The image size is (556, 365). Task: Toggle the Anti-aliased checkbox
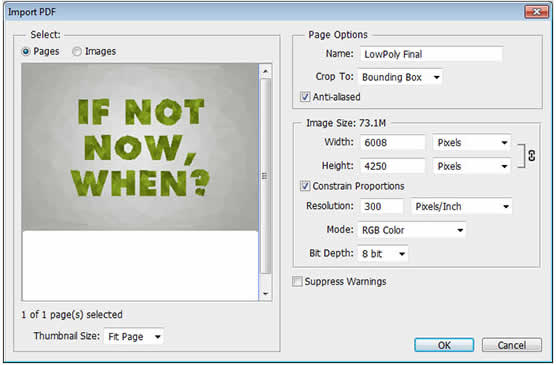pos(305,97)
